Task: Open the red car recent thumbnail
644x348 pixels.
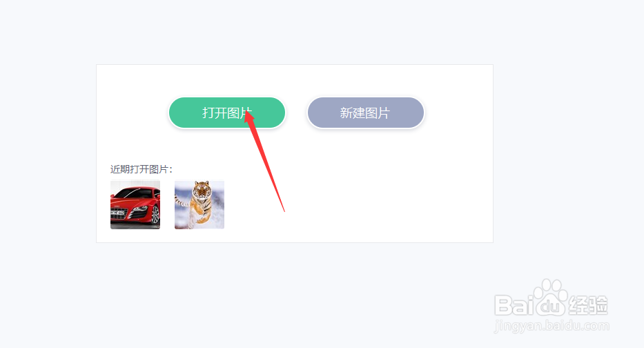Action: coord(135,204)
